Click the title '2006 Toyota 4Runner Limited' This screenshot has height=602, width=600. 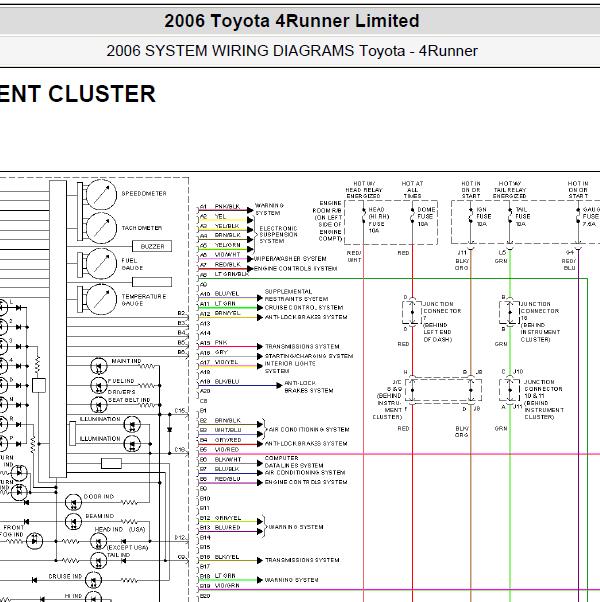tap(292, 21)
